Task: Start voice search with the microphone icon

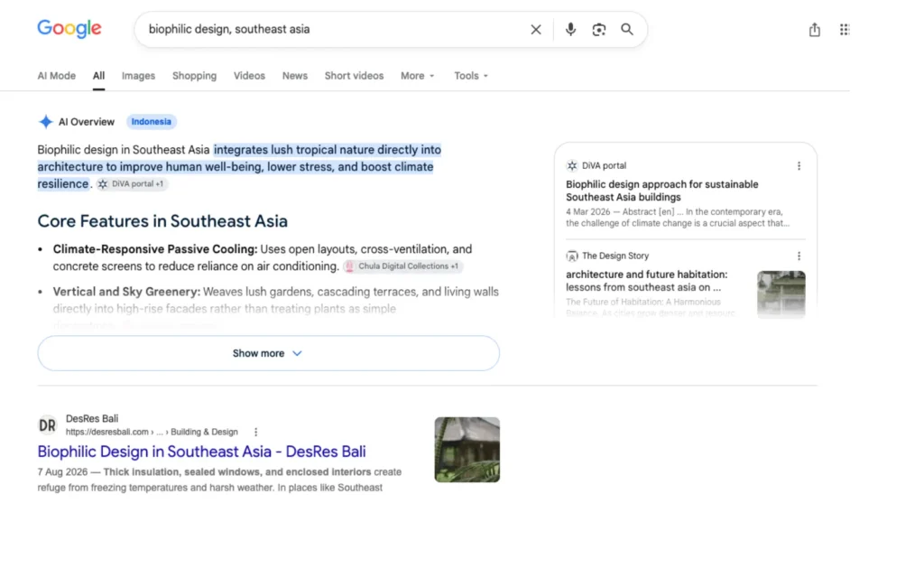Action: 570,30
